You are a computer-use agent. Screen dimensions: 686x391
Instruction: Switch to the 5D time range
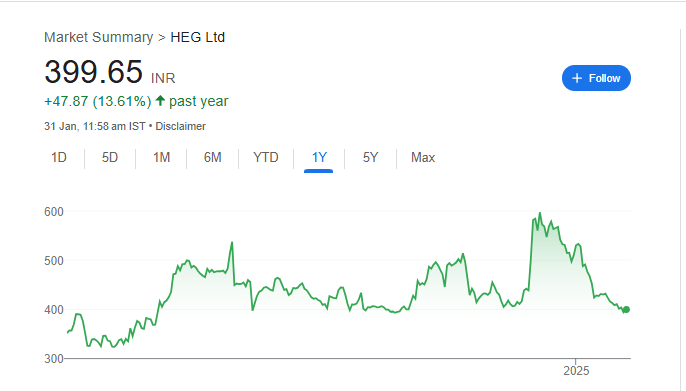point(110,157)
